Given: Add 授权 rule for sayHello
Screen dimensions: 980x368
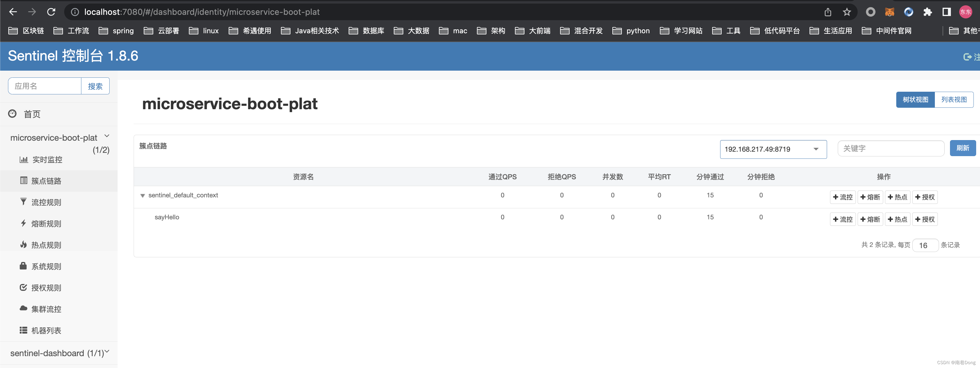Looking at the screenshot, I should point(925,219).
